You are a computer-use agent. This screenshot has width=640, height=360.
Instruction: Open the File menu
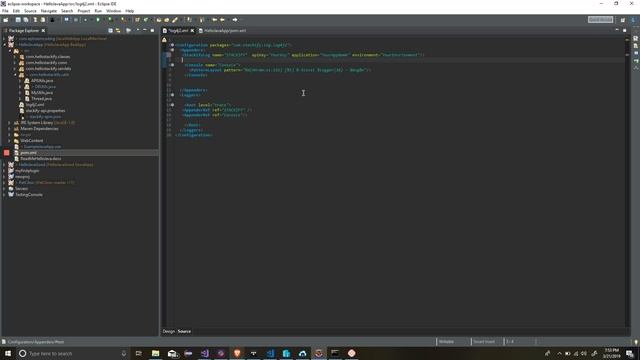click(x=5, y=11)
